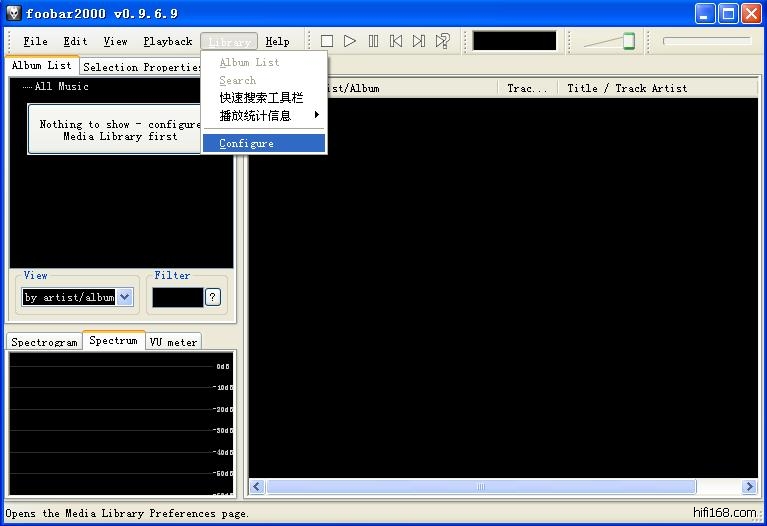Click the Title / Track Artist column header

pyautogui.click(x=627, y=88)
